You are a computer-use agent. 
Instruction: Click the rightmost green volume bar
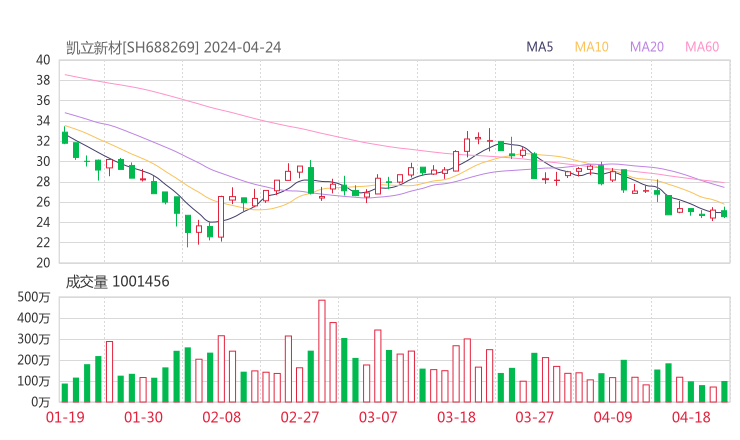coord(724,391)
